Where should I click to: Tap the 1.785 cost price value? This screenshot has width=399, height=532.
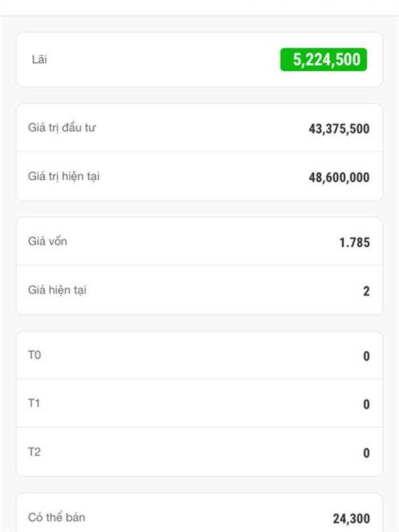point(354,243)
